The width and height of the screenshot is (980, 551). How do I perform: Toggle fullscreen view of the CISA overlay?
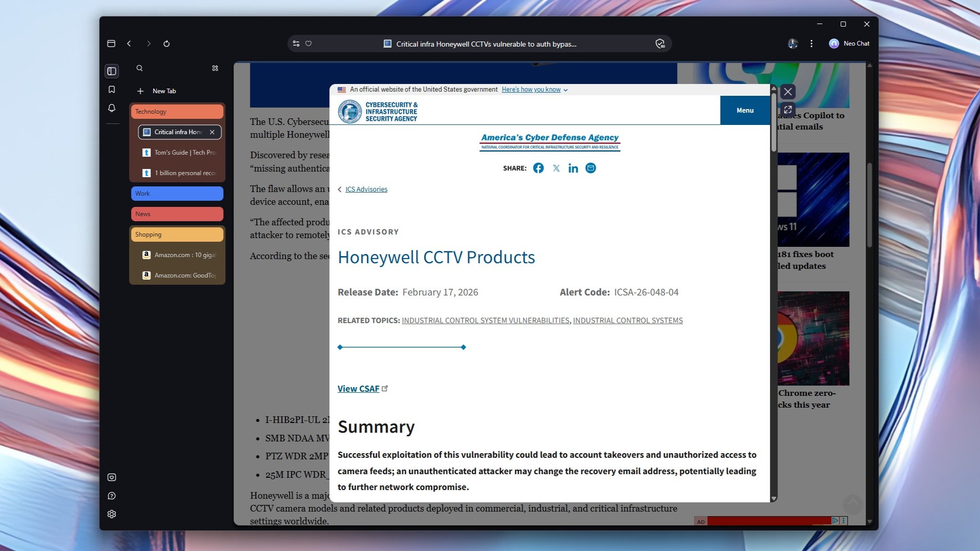(x=787, y=110)
